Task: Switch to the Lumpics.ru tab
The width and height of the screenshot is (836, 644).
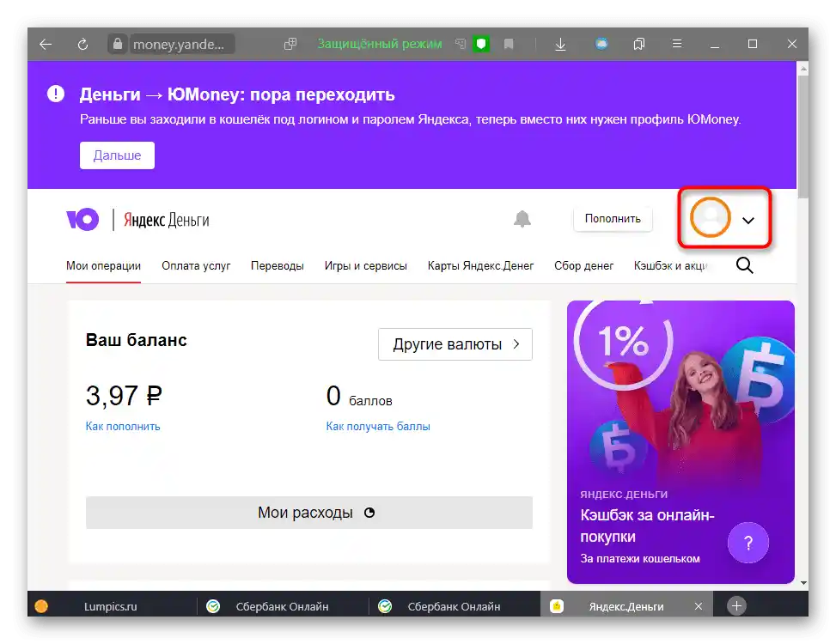Action: 110,606
